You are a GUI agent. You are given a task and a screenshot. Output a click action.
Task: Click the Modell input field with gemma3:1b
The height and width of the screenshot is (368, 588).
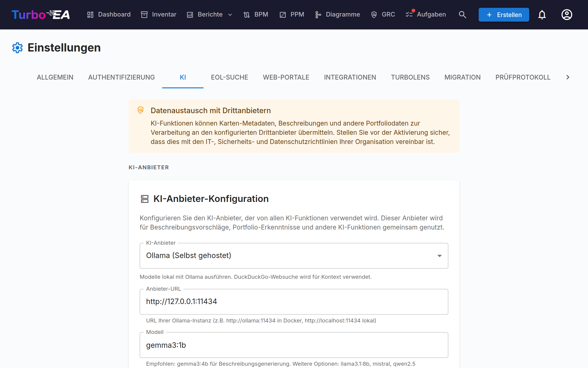pyautogui.click(x=294, y=345)
